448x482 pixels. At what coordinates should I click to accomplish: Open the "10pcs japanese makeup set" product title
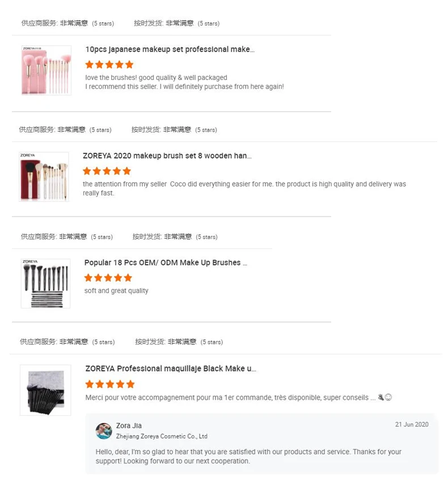[x=170, y=49]
